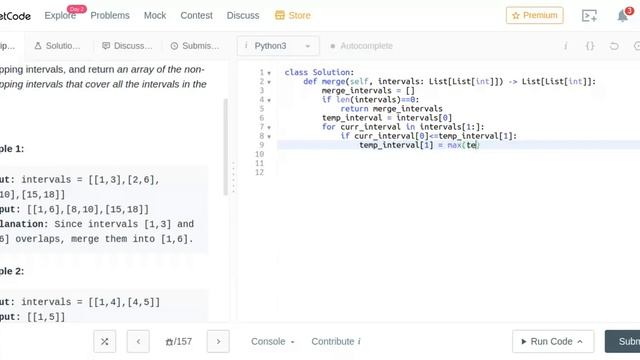This screenshot has height=360, width=640.
Task: Expand the Console panel
Action: pyautogui.click(x=272, y=341)
